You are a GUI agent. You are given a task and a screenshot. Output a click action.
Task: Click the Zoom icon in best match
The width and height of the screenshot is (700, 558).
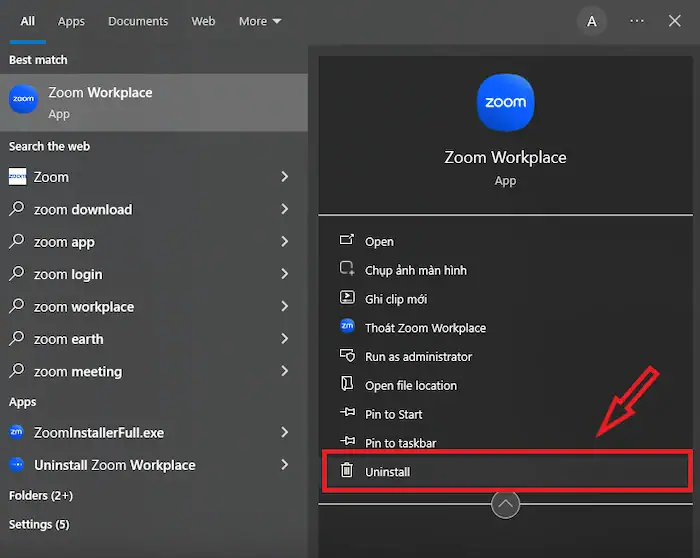tap(23, 99)
